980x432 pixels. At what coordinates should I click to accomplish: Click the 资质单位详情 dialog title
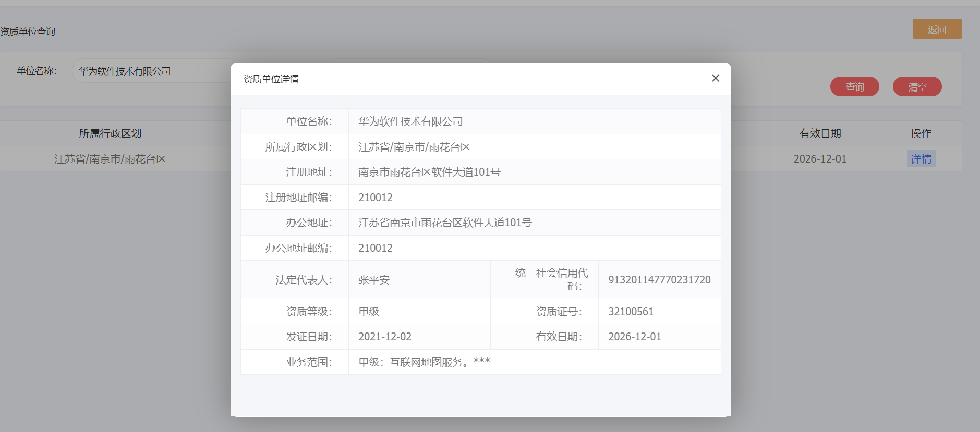tap(271, 79)
